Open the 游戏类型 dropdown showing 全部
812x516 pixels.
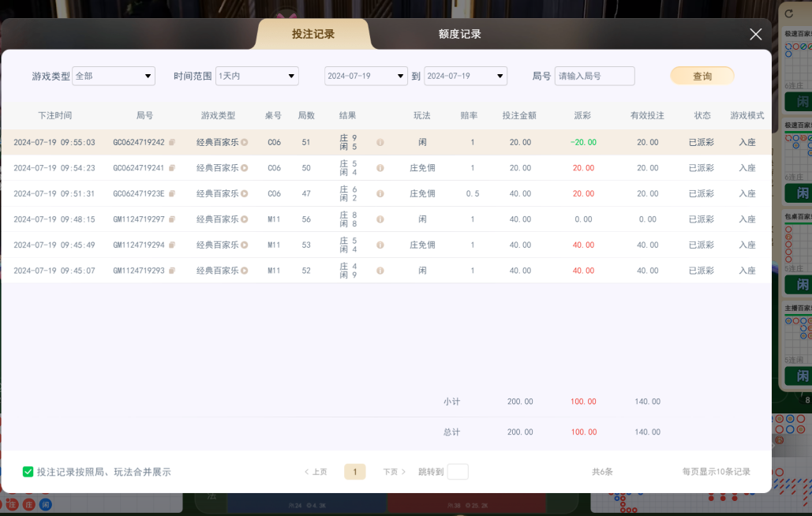(114, 76)
